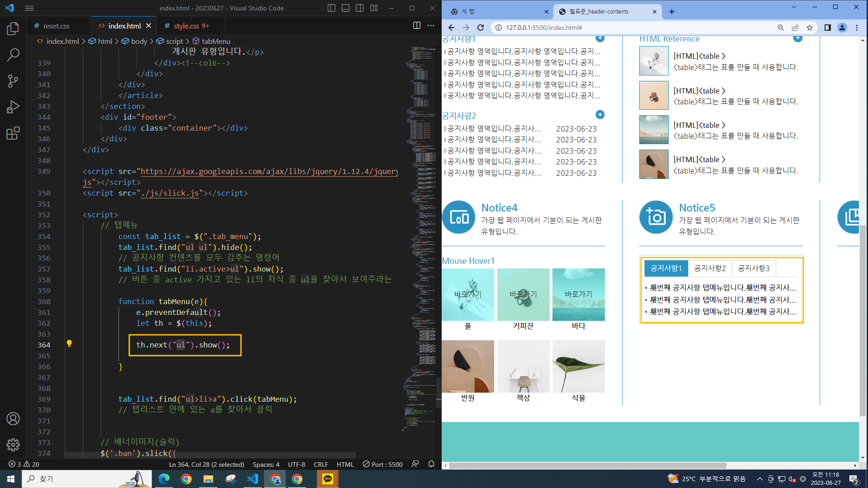868x488 pixels.
Task: Click the Split Editor Right icon
Action: coord(416,26)
